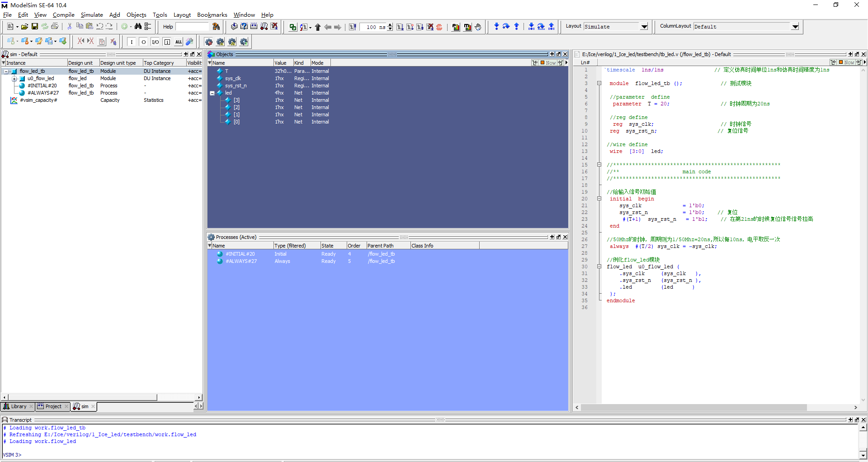Viewport: 868px width, 462px height.
Task: Switch to the Library tab
Action: coord(17,406)
